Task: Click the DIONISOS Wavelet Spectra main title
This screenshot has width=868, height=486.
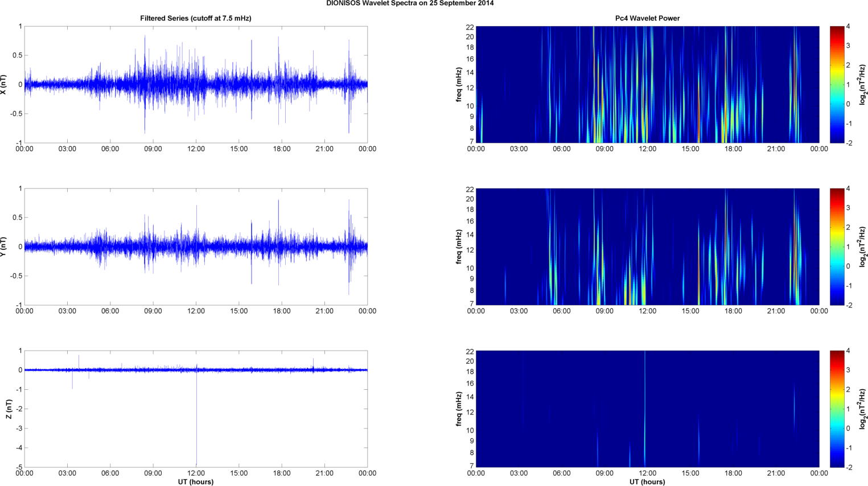Action: point(410,3)
